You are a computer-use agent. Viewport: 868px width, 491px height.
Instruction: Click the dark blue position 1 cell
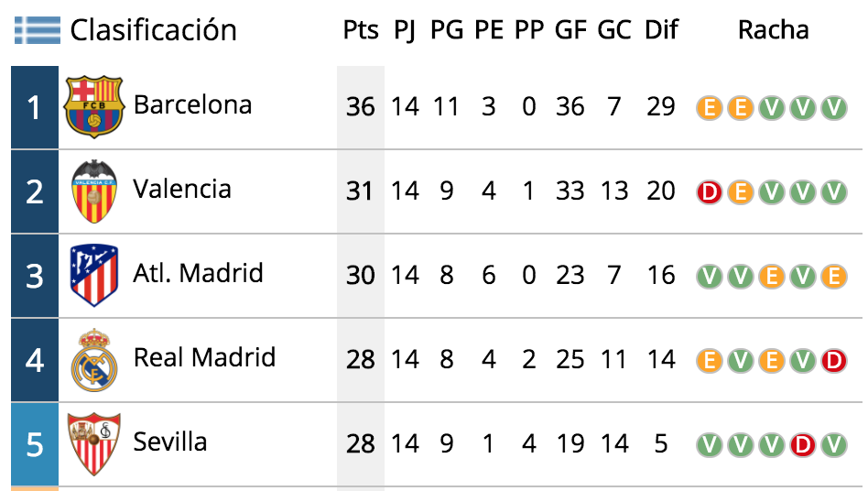click(34, 107)
